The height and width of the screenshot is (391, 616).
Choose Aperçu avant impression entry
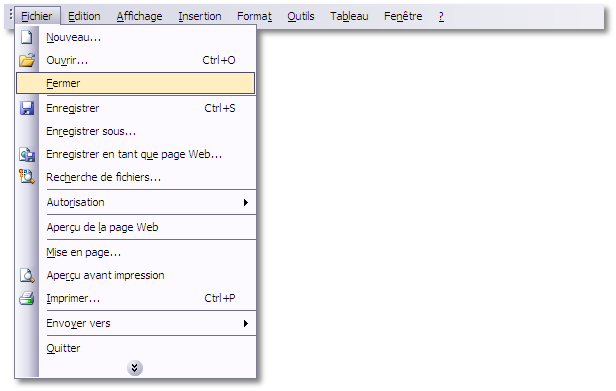click(x=136, y=275)
